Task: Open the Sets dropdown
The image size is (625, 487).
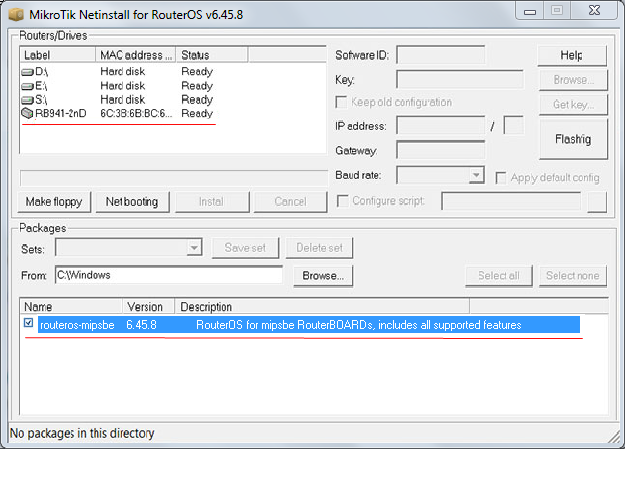Action: coord(194,247)
